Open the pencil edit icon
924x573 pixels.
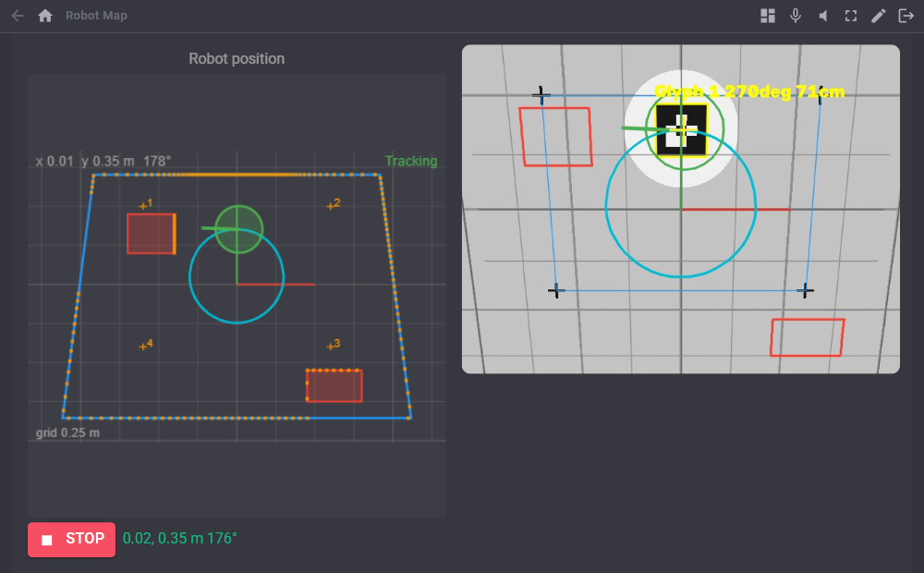click(x=878, y=16)
